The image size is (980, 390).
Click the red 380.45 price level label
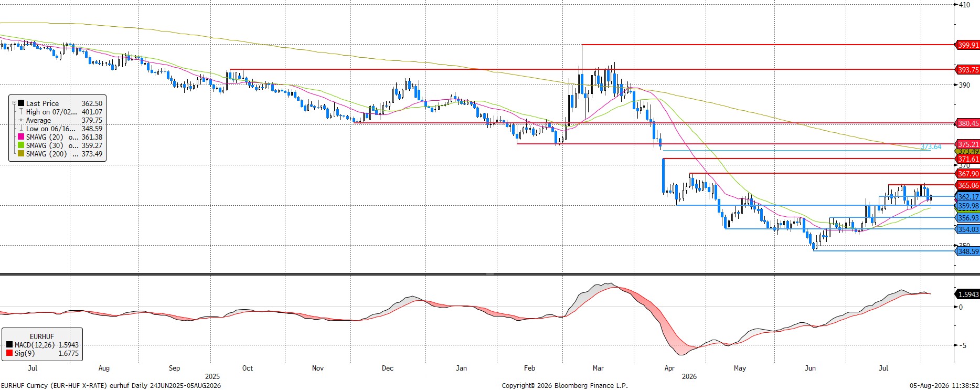(x=968, y=123)
